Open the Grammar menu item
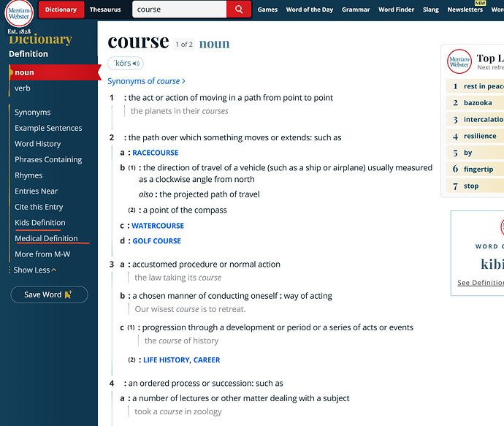 click(356, 9)
